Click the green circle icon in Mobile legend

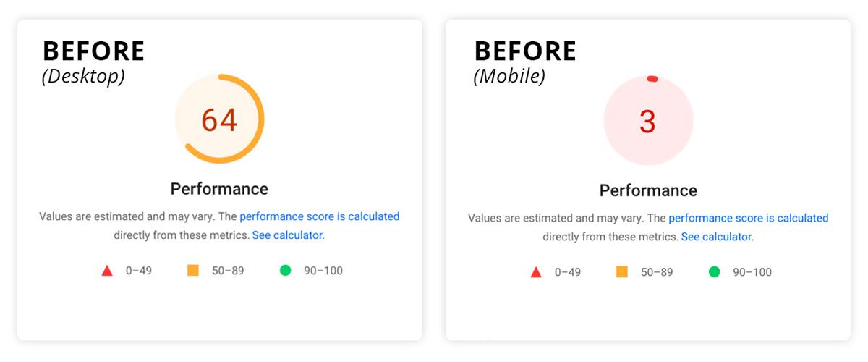[x=715, y=272]
